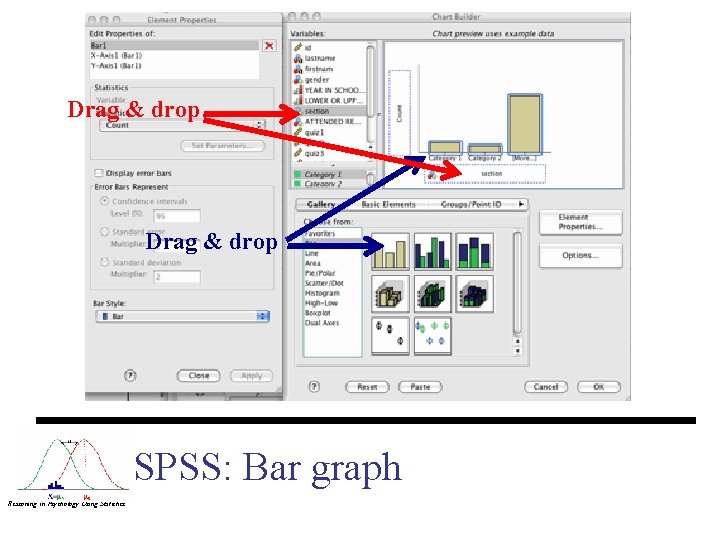Click the Element Properties... button

[580, 222]
